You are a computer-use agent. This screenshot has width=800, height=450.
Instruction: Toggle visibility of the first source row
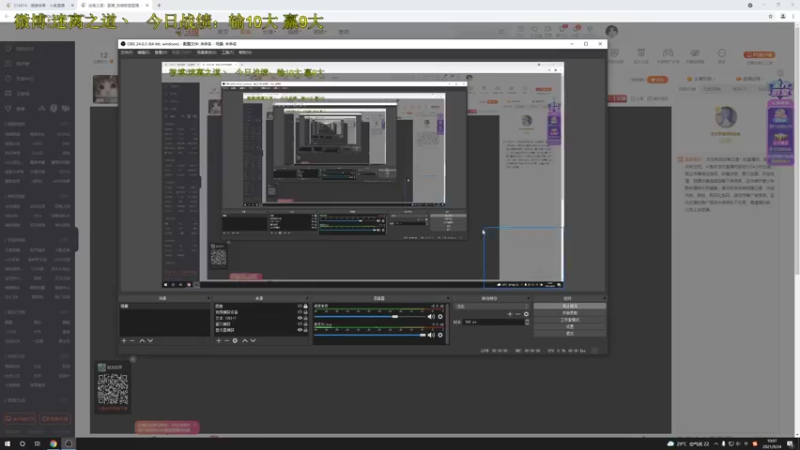click(x=299, y=306)
